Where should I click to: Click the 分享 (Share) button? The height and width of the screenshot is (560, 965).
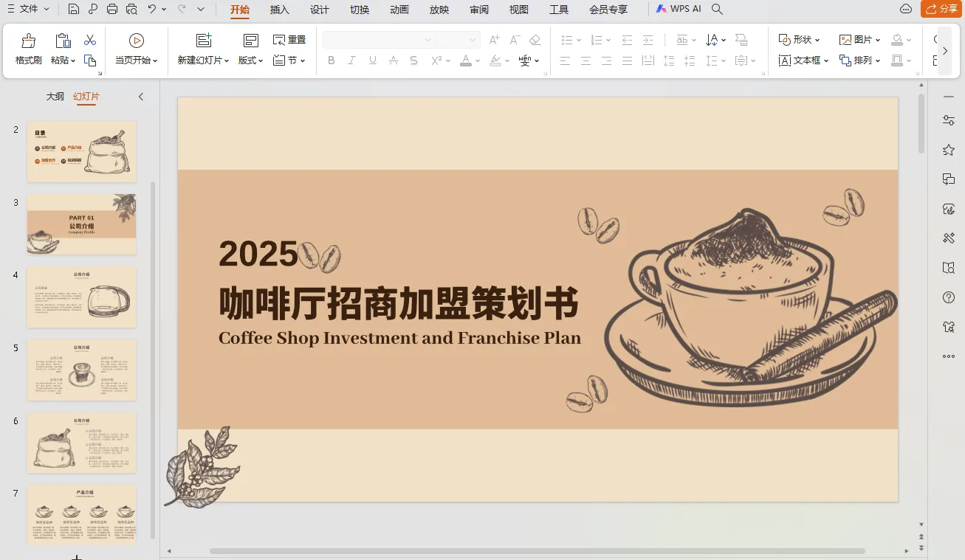(x=941, y=9)
